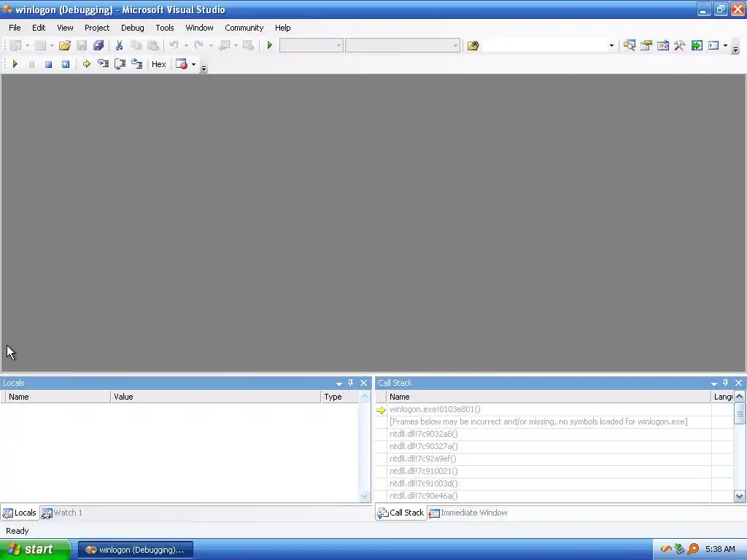Viewport: 747px width, 560px height.
Task: Open the Toolbox hammer and wrench icon
Action: point(680,46)
